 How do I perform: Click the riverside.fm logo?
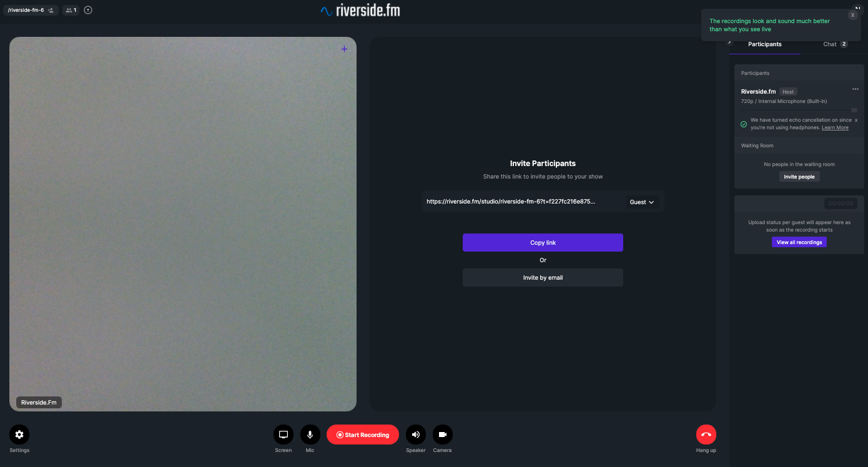click(360, 10)
